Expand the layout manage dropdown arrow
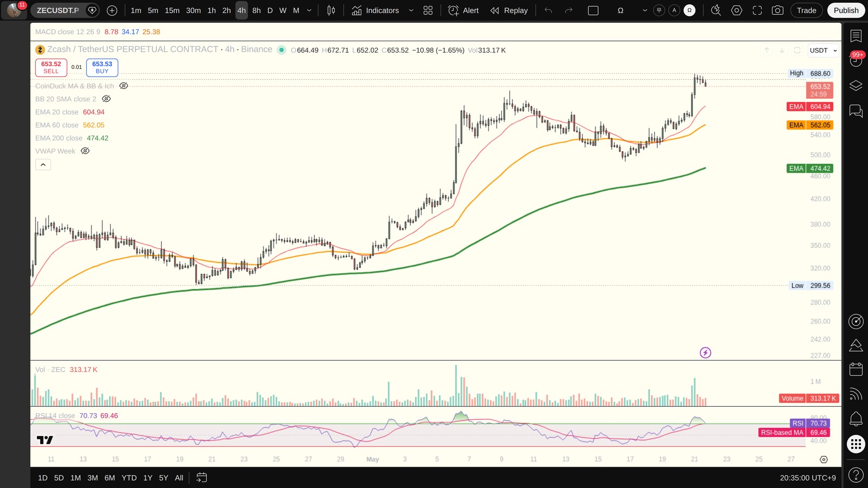The image size is (868, 488). (x=644, y=10)
